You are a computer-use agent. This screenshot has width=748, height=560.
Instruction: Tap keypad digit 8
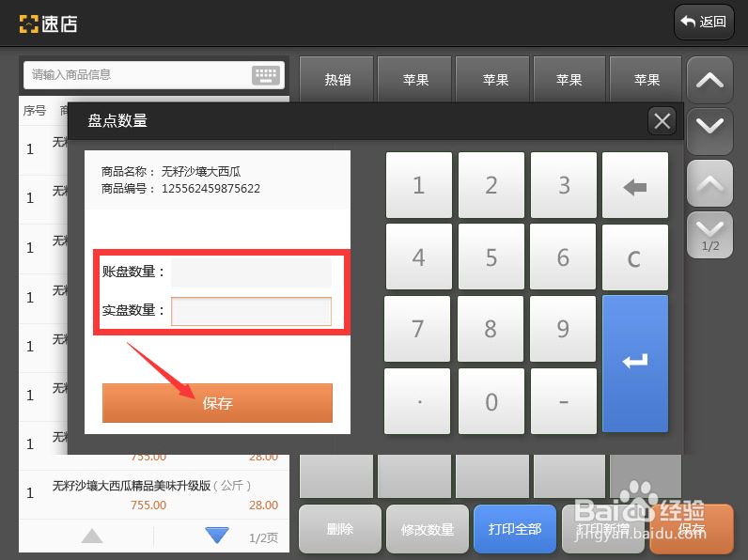tap(491, 329)
